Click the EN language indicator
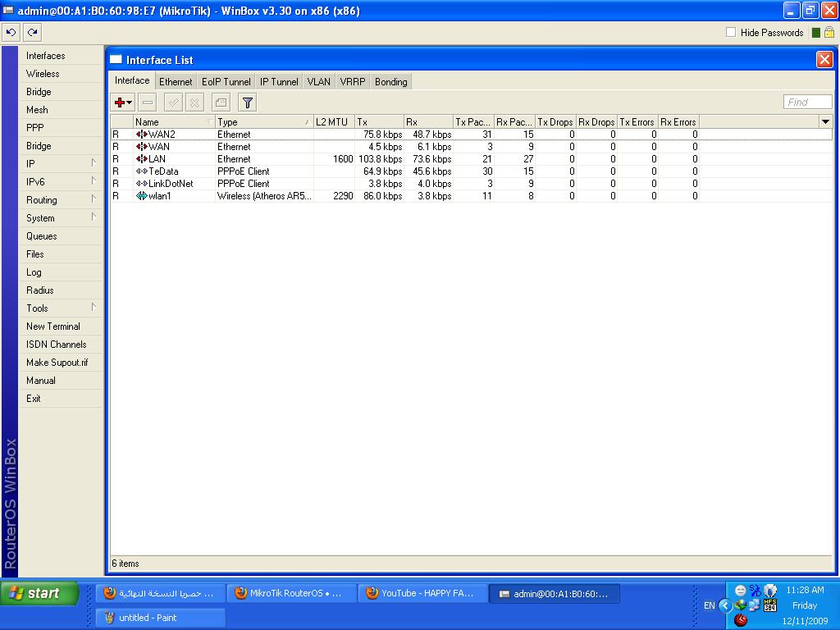The width and height of the screenshot is (840, 630). point(710,606)
